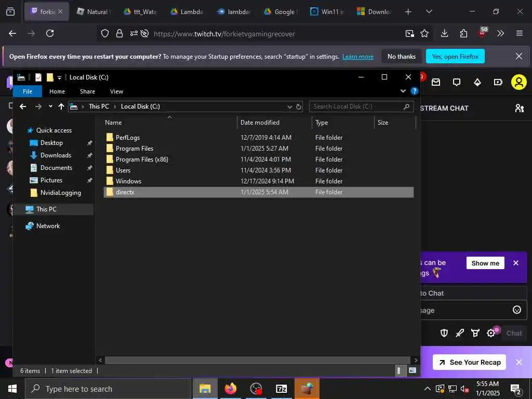Switch Explorer to details view layout icon
Image resolution: width=532 pixels, height=399 pixels.
coord(400,370)
